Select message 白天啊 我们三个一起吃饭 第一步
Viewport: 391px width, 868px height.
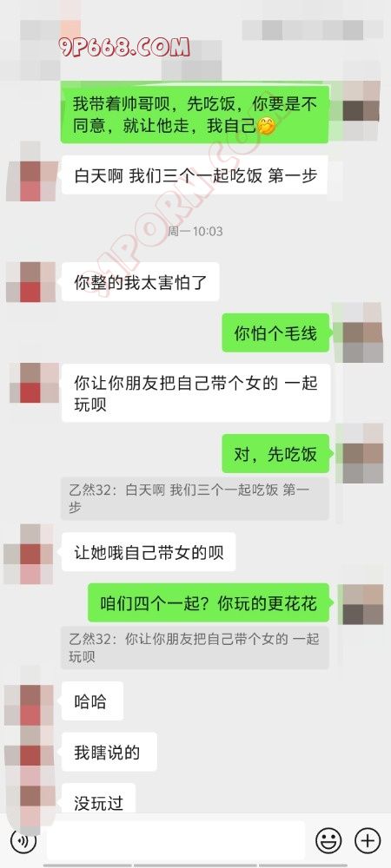click(195, 175)
